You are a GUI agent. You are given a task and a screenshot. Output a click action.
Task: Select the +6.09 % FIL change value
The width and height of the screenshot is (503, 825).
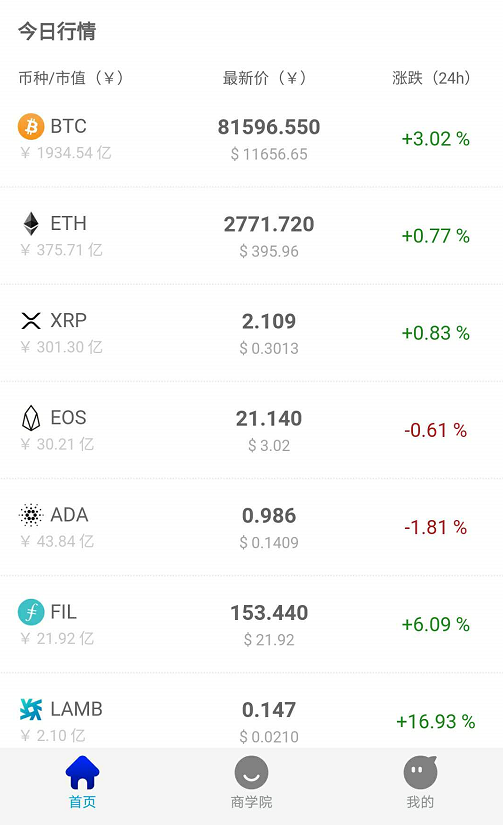click(x=436, y=625)
